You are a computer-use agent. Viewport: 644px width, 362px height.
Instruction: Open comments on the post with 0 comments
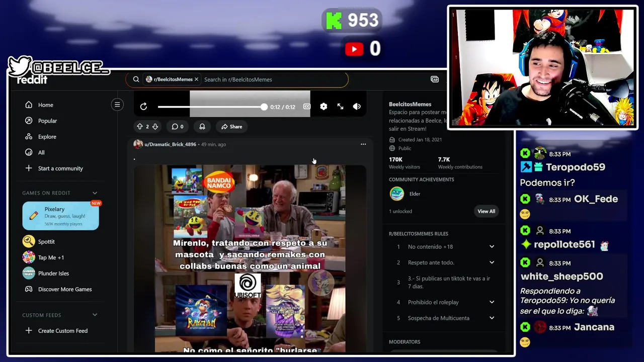pos(177,127)
